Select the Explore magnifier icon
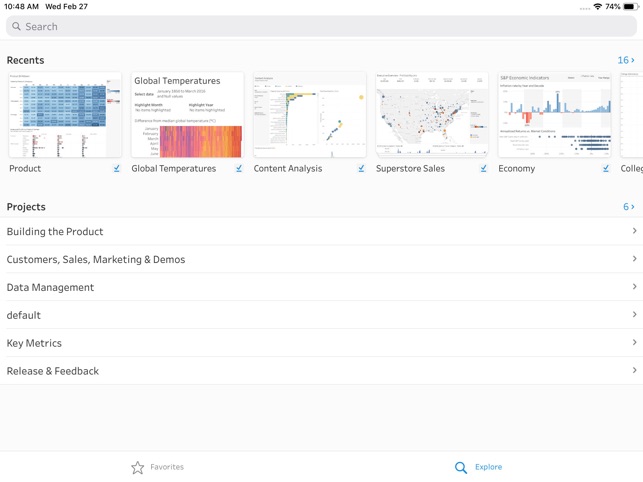Viewport: 643px width, 482px height. click(461, 467)
